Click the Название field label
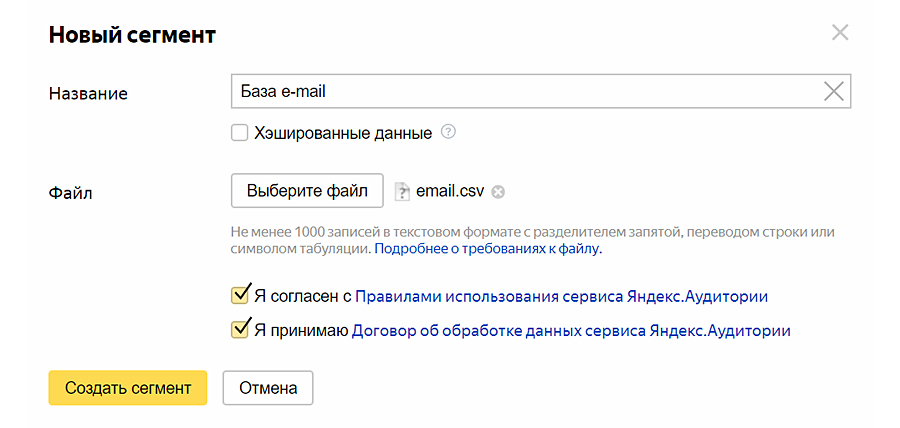This screenshot has width=900, height=428. (88, 93)
